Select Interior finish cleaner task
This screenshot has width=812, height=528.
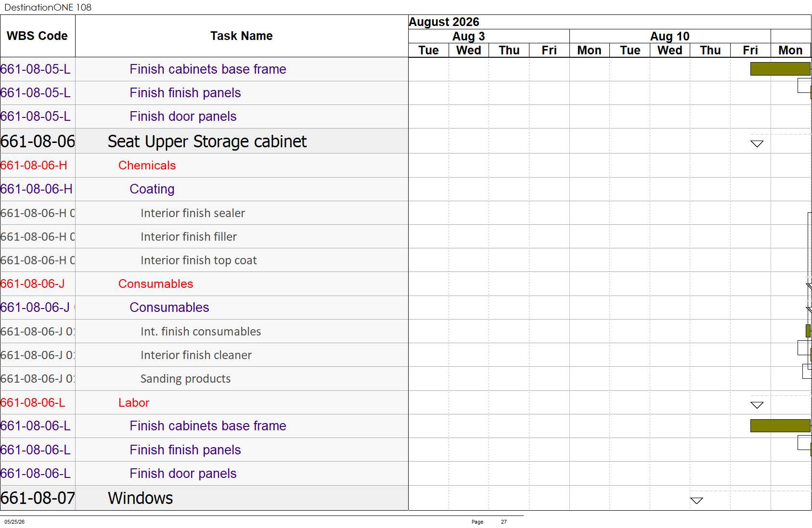(x=196, y=355)
